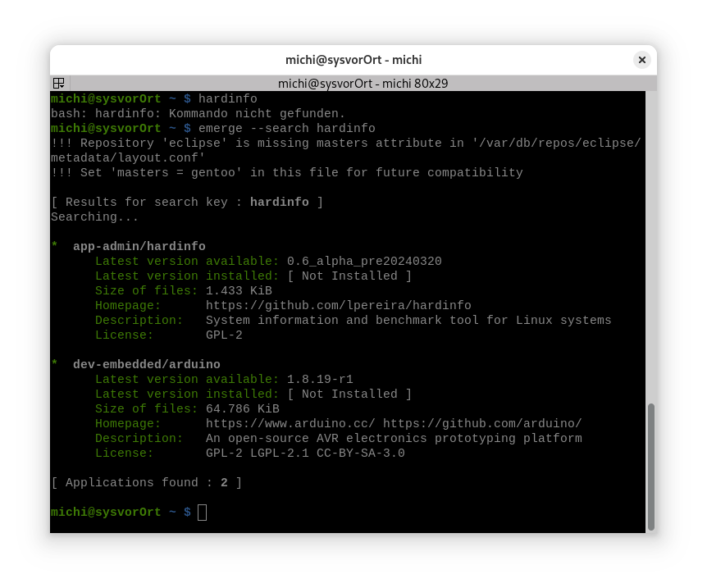Click the hardinfo license 'GPL-2'
The width and height of the screenshot is (707, 588).
click(x=224, y=335)
